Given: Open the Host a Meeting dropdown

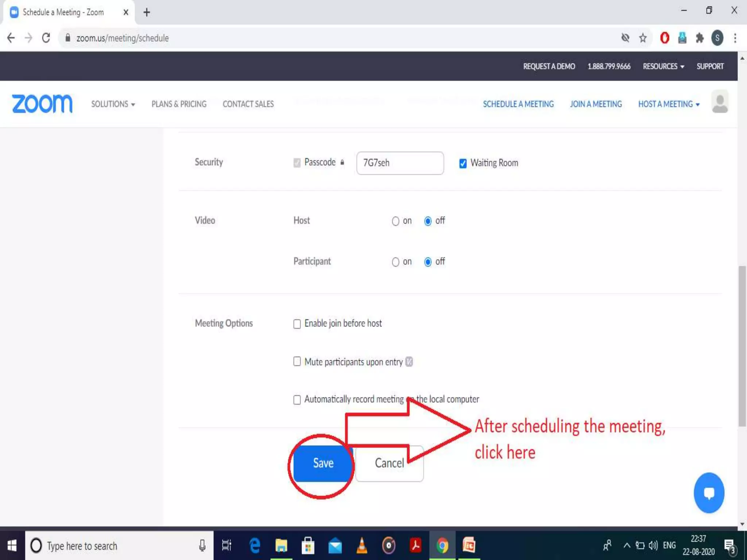Looking at the screenshot, I should (669, 104).
